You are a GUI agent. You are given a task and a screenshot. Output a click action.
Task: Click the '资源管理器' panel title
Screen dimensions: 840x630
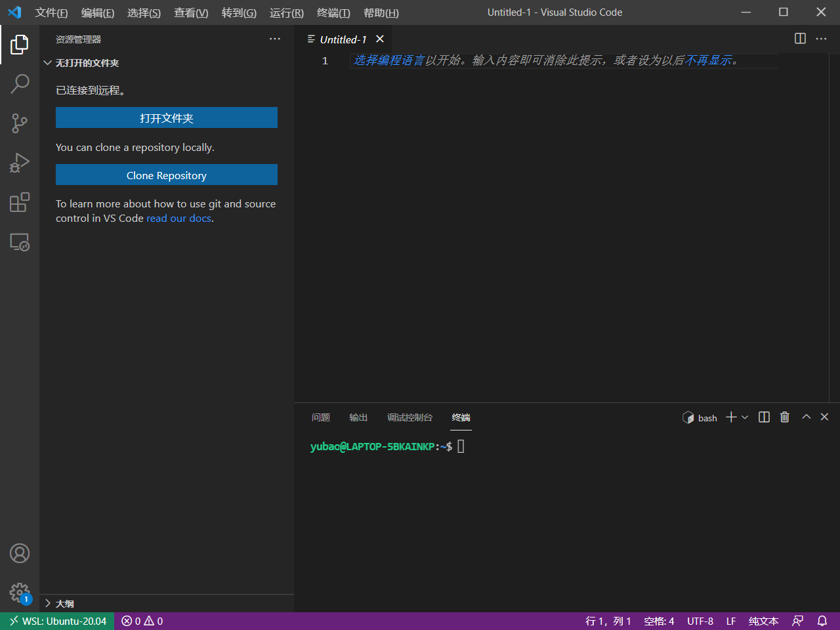coord(78,39)
